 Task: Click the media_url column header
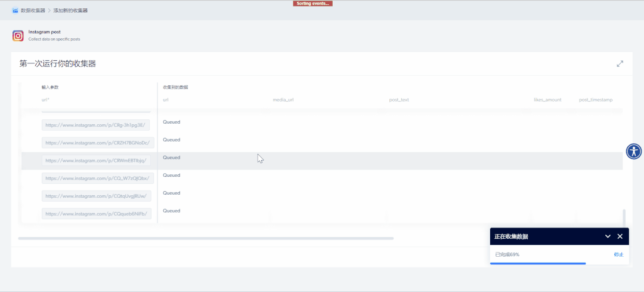click(x=283, y=100)
